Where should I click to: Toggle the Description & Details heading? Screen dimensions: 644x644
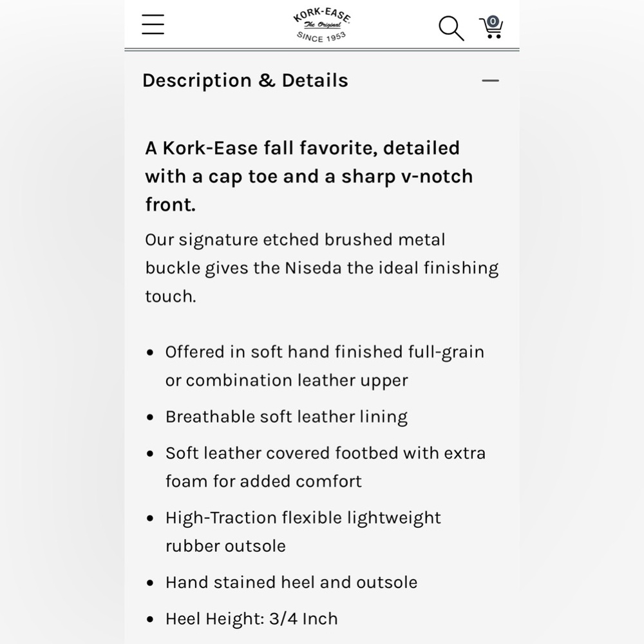coord(245,80)
